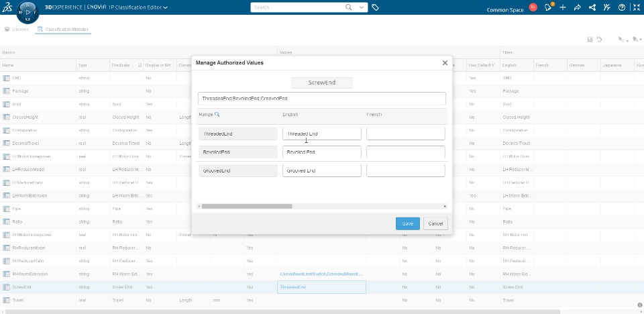644x314 pixels.
Task: Click the ScrewEnd row icon
Action: [x=6, y=287]
